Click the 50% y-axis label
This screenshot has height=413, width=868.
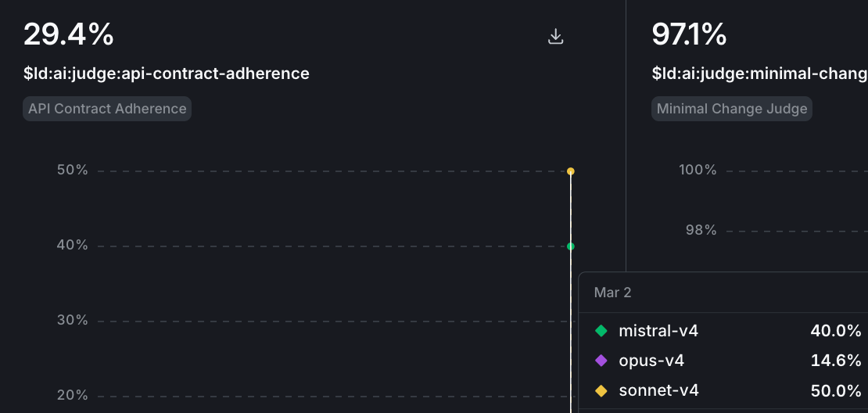click(x=73, y=170)
